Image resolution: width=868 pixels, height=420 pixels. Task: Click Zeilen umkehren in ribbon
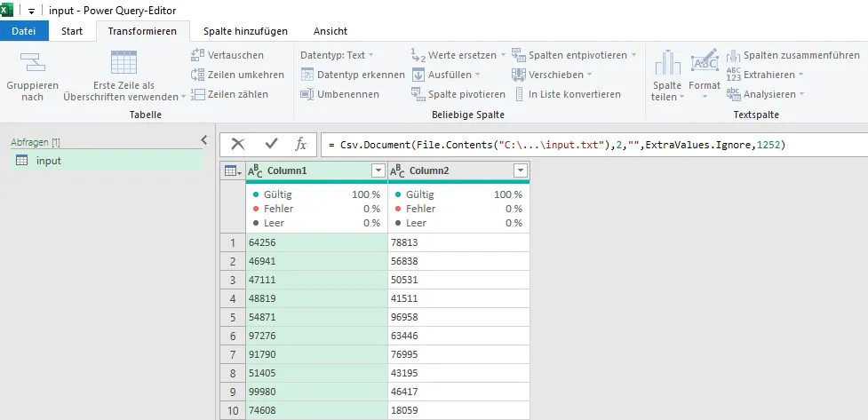coord(237,75)
